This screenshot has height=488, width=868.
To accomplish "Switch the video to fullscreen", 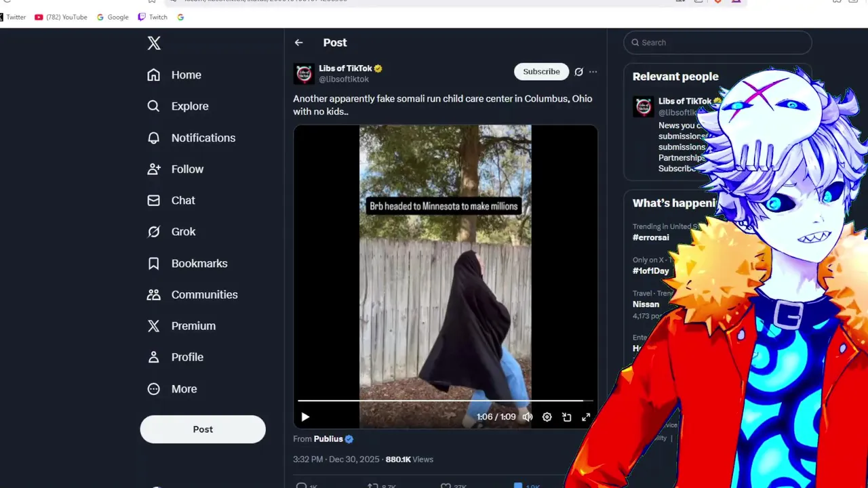I will click(x=586, y=418).
